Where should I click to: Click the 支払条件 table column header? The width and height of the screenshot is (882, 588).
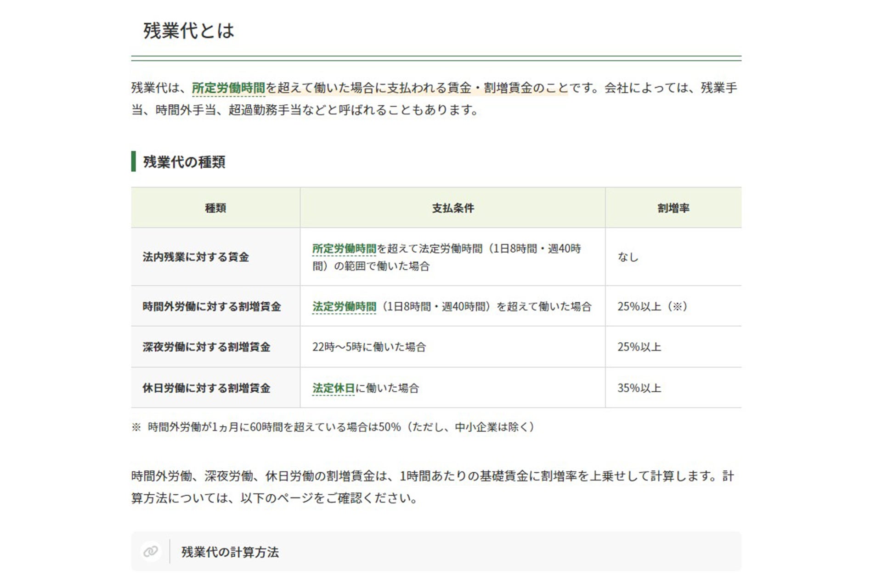click(452, 208)
